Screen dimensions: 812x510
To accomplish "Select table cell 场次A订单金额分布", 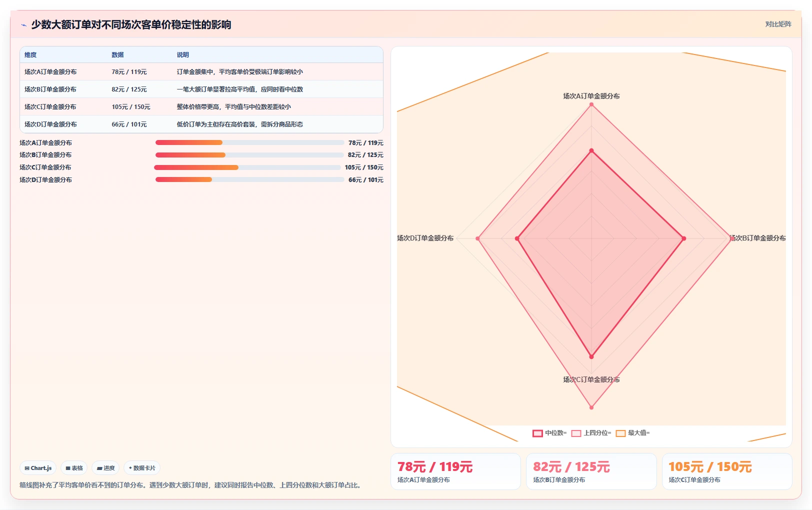I will 50,72.
